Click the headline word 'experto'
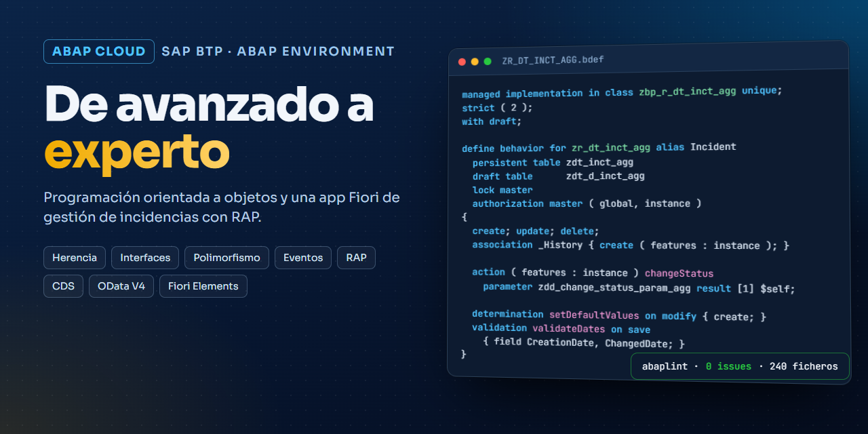Viewport: 868px width, 434px height. click(137, 153)
